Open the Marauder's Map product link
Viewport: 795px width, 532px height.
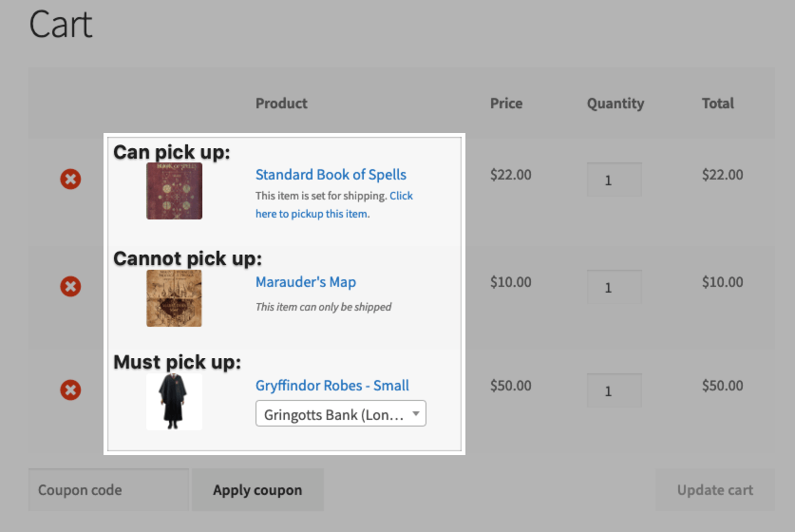306,282
